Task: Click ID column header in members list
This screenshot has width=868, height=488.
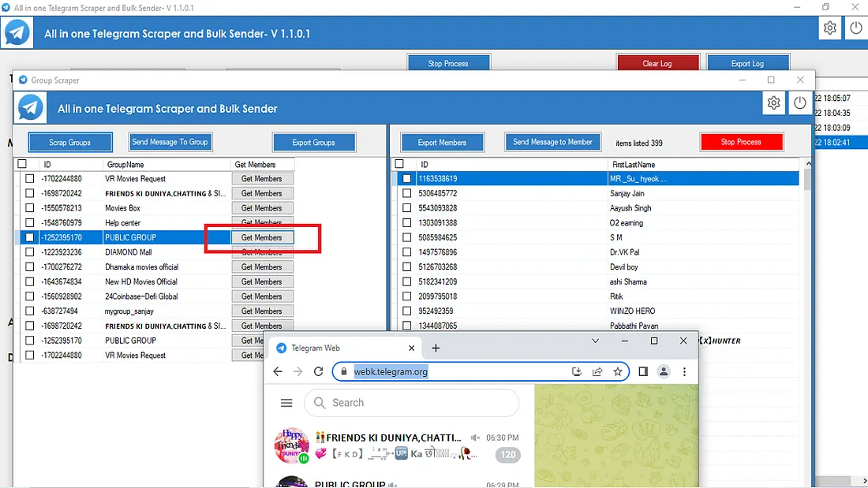Action: 512,164
